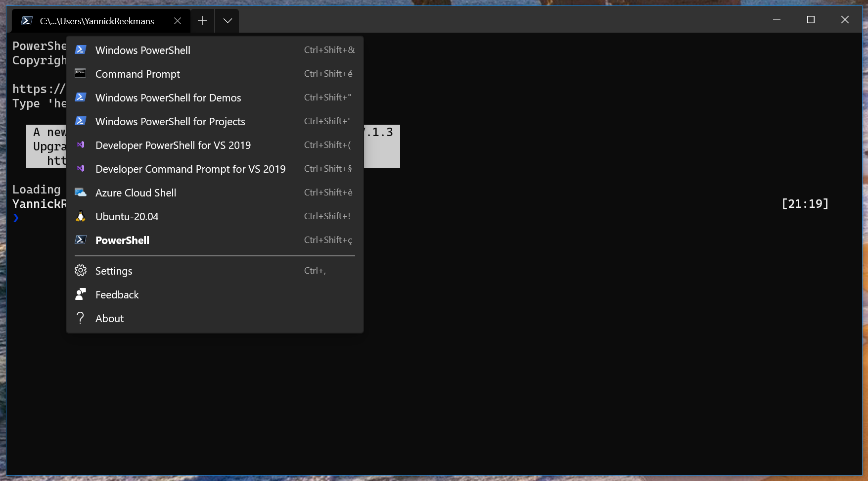Close the Windows Terminal window
Image resolution: width=868 pixels, height=481 pixels.
pos(845,20)
